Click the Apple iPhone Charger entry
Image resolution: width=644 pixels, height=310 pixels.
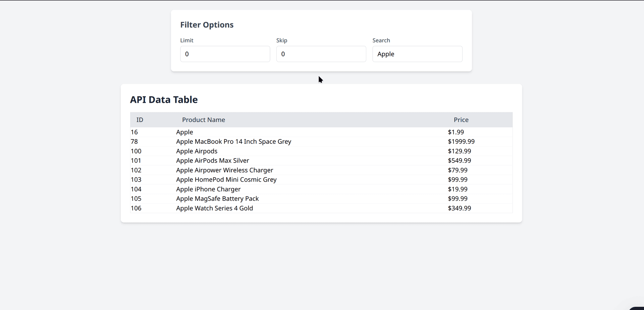208,189
